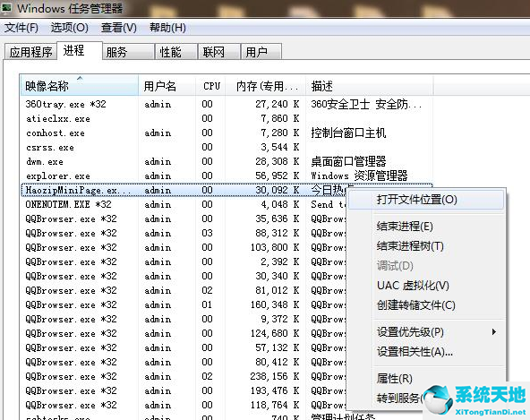The height and width of the screenshot is (420, 530).
Task: Select the csrss.exe process row
Action: pos(227,147)
